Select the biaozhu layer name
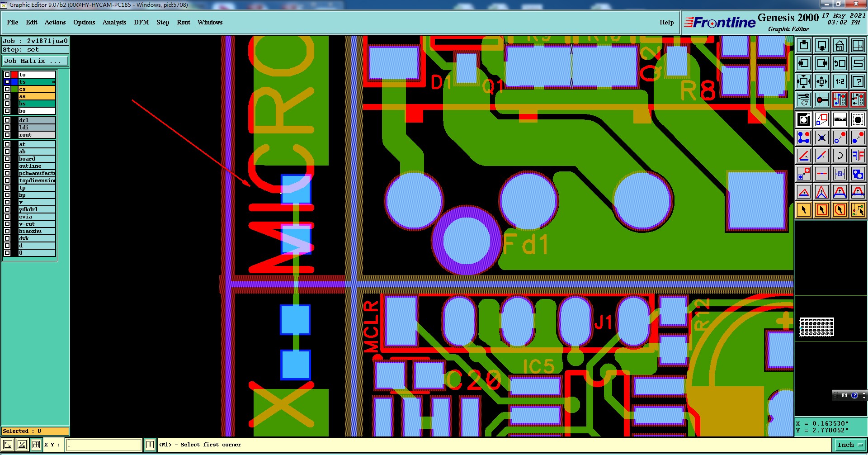The height and width of the screenshot is (455, 868). click(37, 231)
